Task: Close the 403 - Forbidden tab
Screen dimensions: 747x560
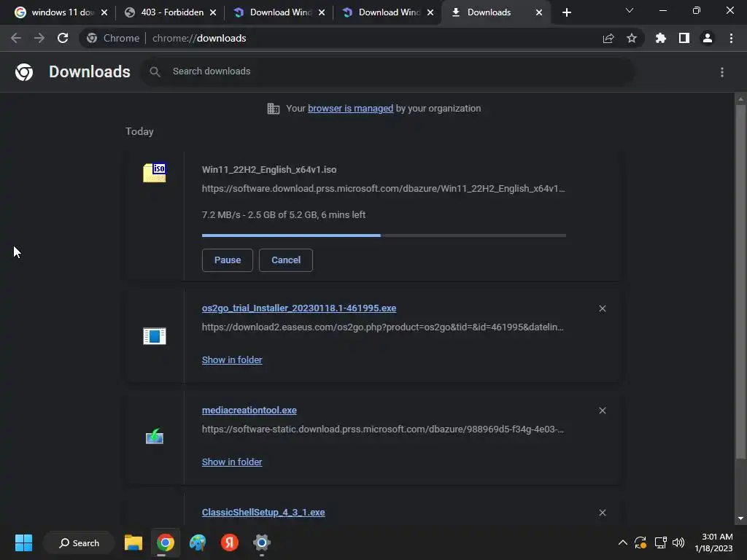Action: (x=213, y=12)
